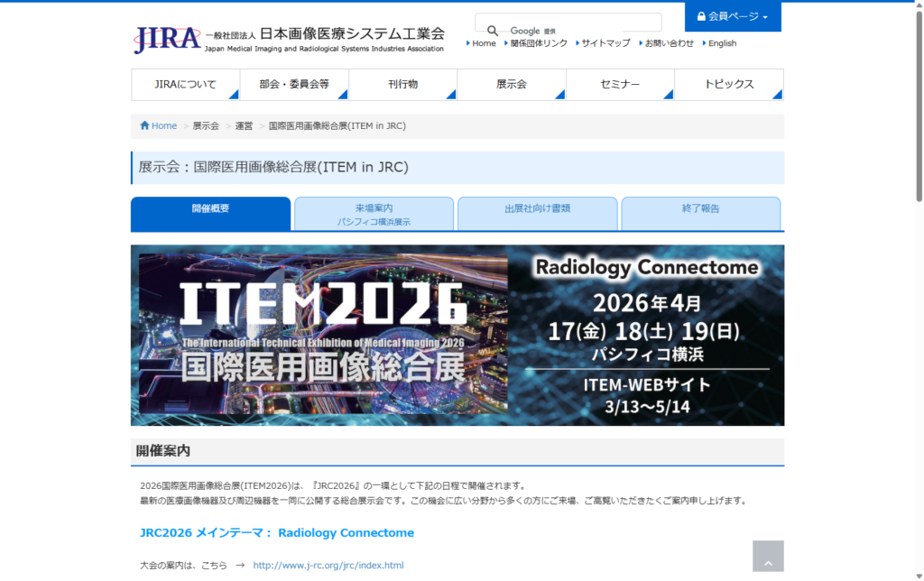Expand the セミナー navigation dropdown

click(617, 84)
